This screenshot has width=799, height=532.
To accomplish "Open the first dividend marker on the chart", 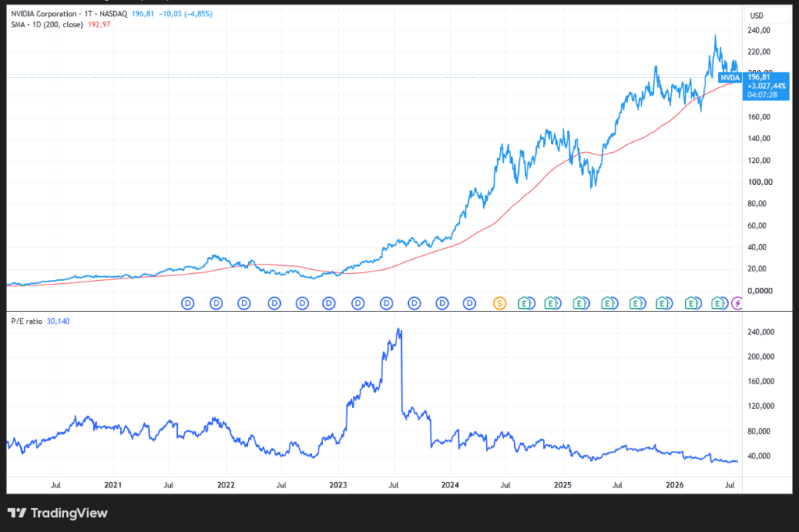I will [188, 303].
